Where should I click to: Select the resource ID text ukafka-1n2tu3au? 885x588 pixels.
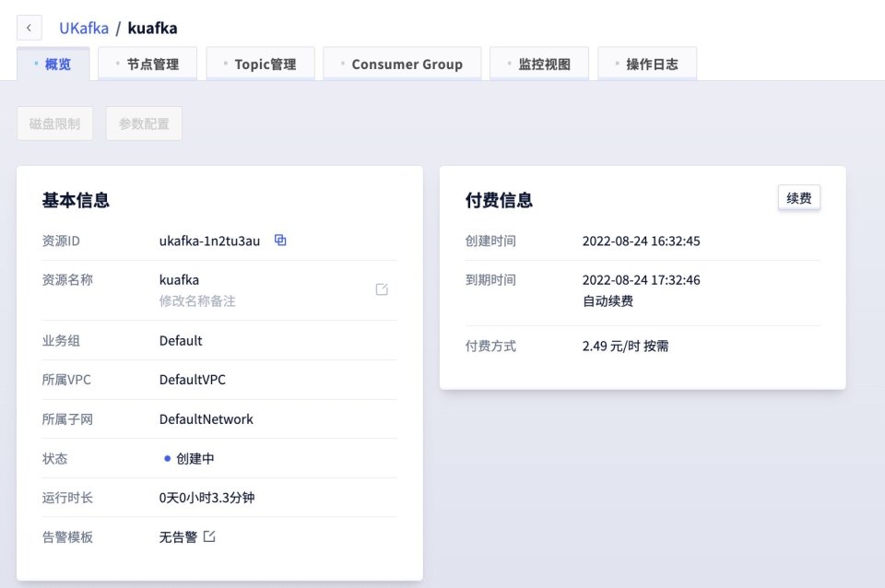[x=209, y=241]
